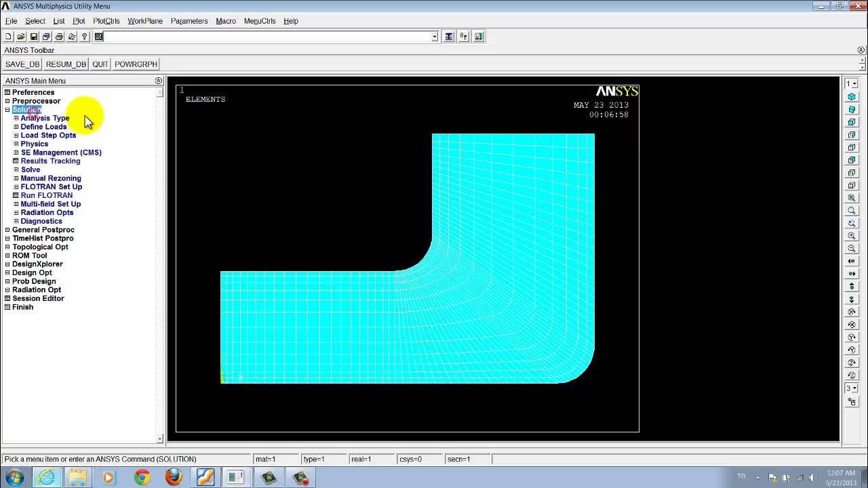This screenshot has height=488, width=868.
Task: Collapse the ANSYS Main Menu panel
Action: (158, 81)
